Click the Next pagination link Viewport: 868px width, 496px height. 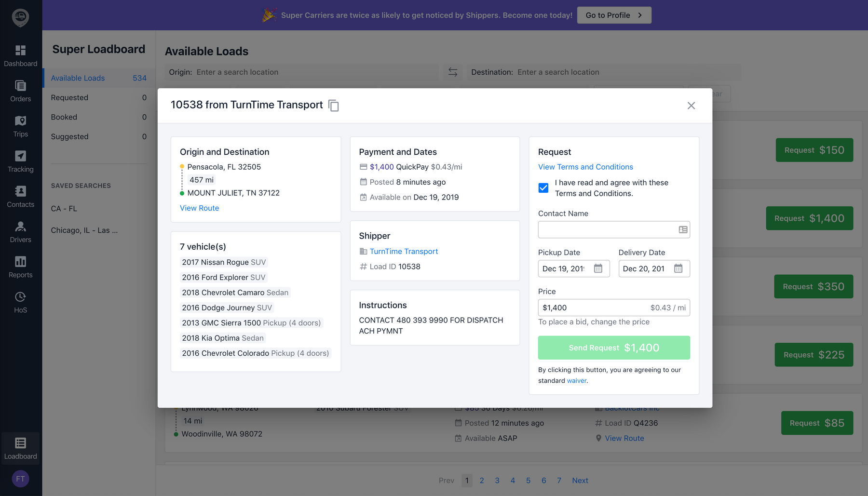[x=580, y=481]
